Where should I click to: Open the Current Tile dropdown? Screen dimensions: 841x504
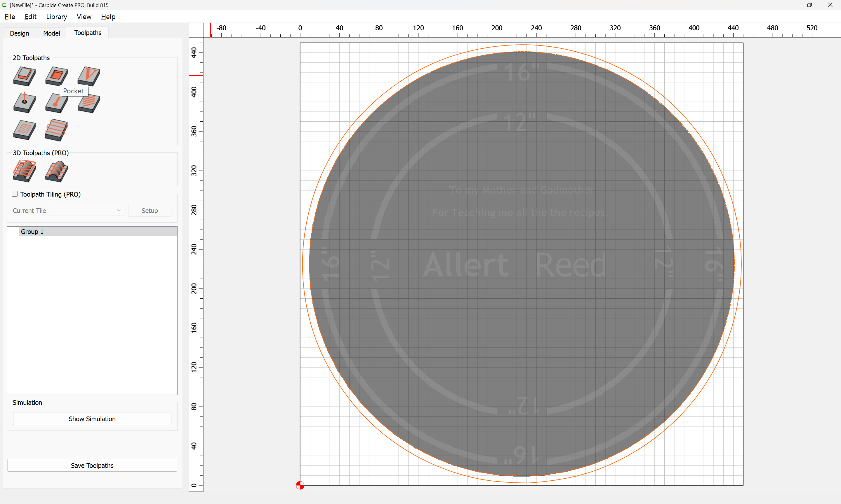point(87,210)
